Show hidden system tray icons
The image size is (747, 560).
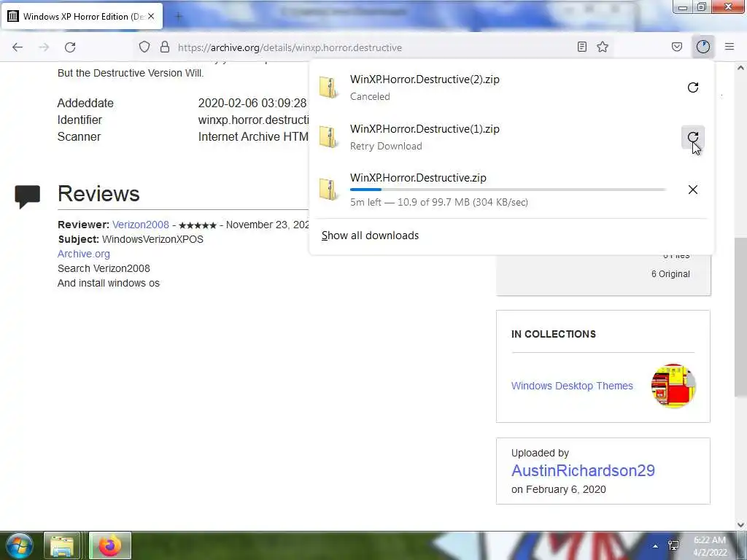point(656,546)
